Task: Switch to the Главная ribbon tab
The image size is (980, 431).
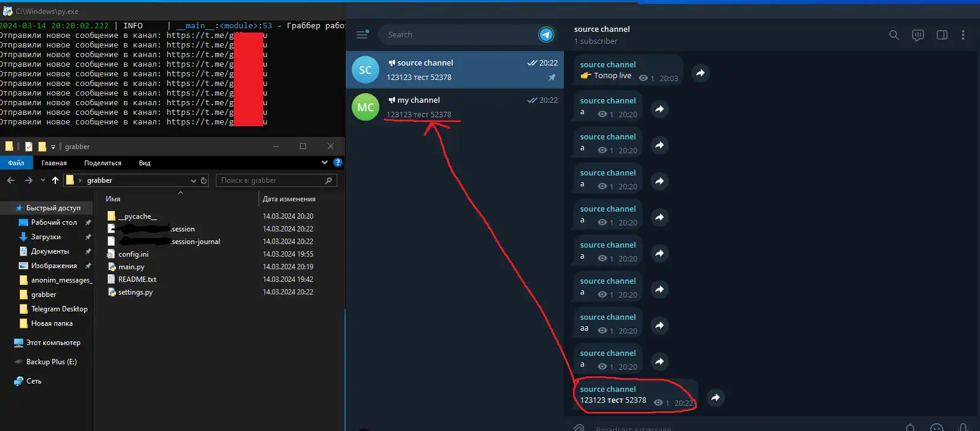Action: [x=54, y=163]
